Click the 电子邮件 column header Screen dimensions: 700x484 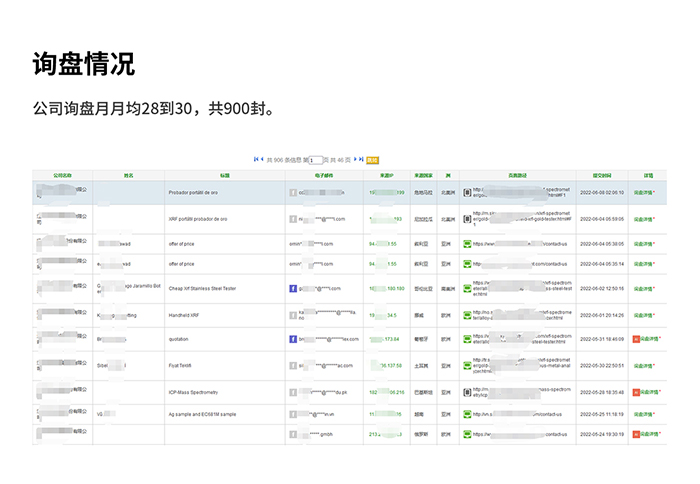(324, 175)
